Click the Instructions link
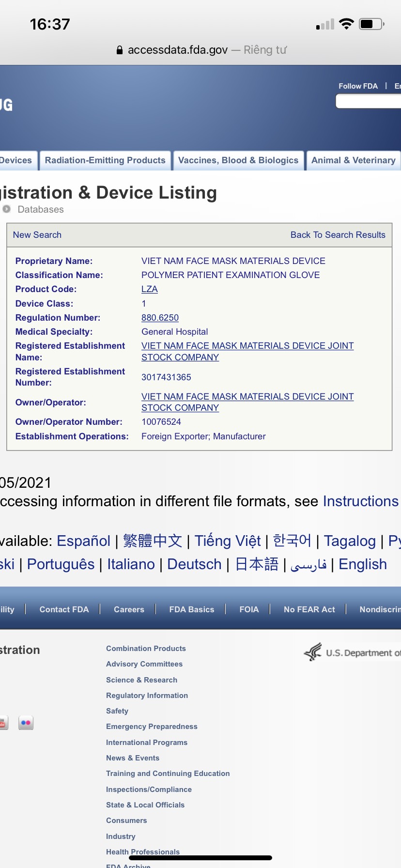 (361, 501)
